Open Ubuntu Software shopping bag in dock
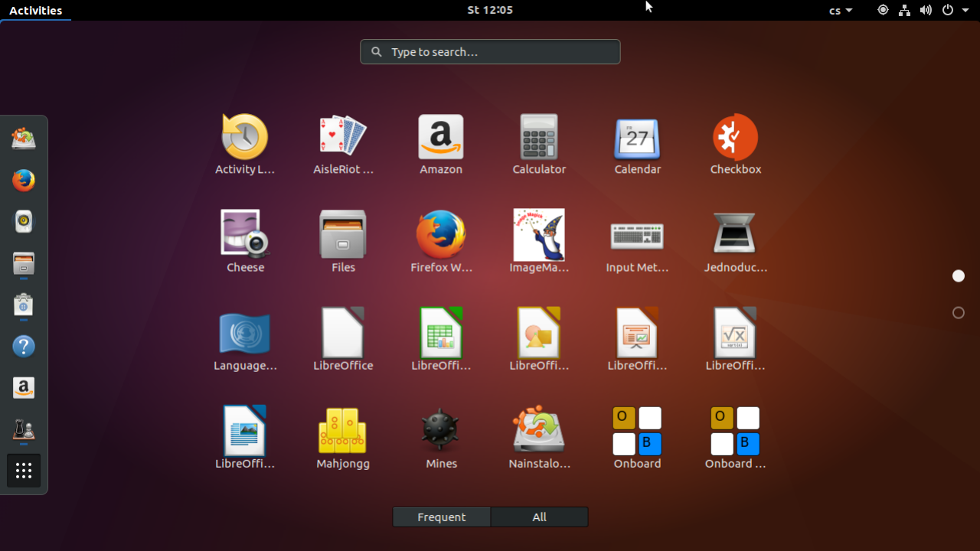Viewport: 980px width, 551px height. (x=24, y=305)
